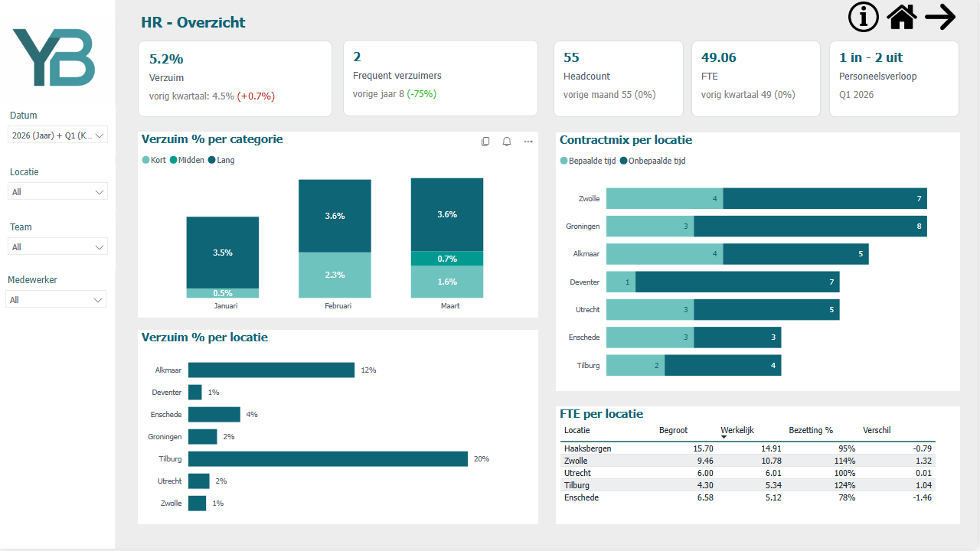Sort table by Verschil column header

click(877, 430)
